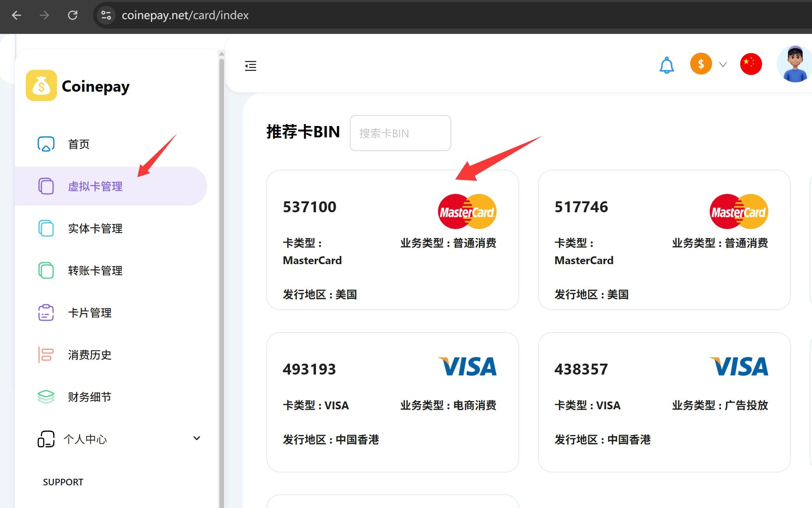The height and width of the screenshot is (508, 812).
Task: Click the 卡片管理 clipboard icon
Action: tap(46, 313)
